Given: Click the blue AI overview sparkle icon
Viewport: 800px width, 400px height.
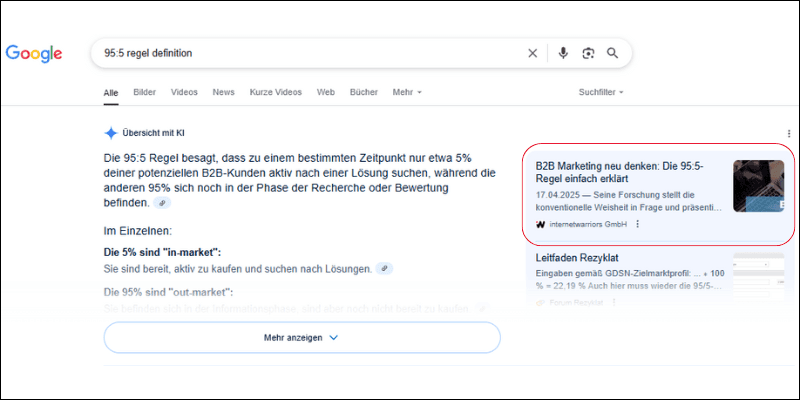Looking at the screenshot, I should 111,134.
